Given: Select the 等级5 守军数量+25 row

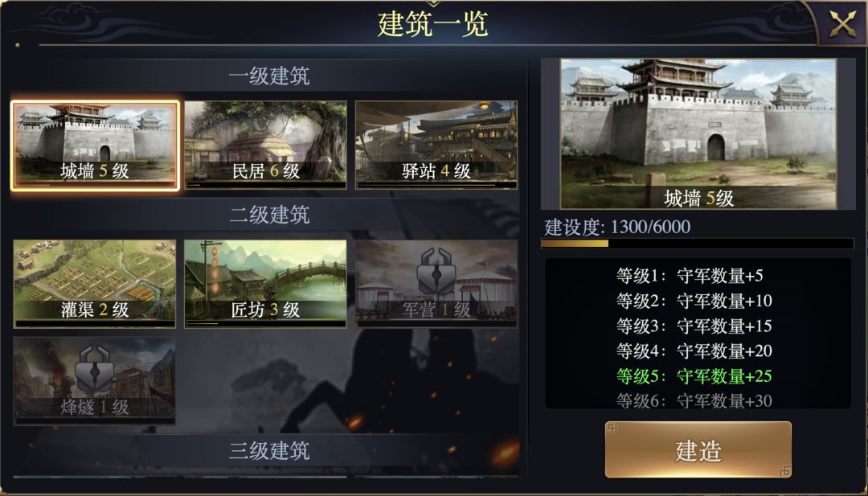Looking at the screenshot, I should [x=694, y=376].
